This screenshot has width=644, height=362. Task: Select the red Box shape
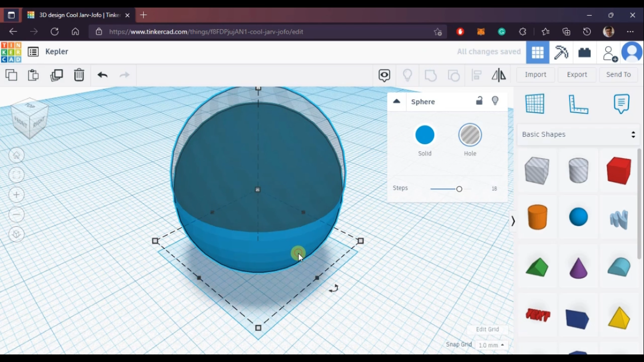[619, 170]
